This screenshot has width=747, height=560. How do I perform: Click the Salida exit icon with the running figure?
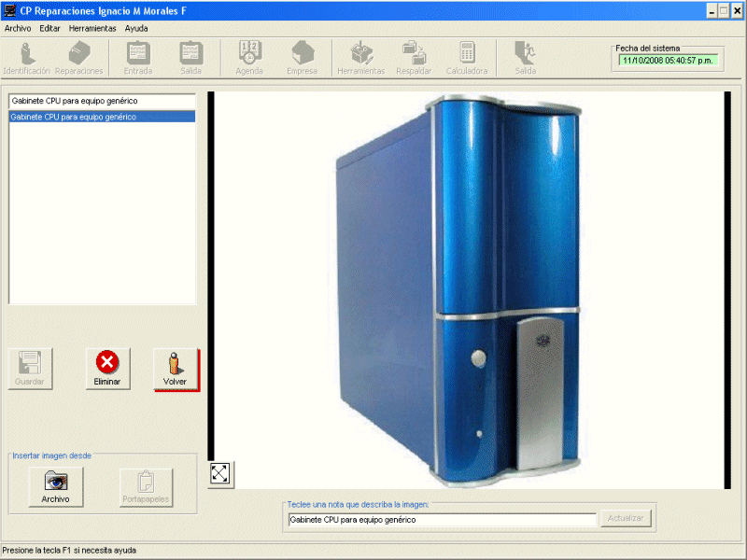525,58
